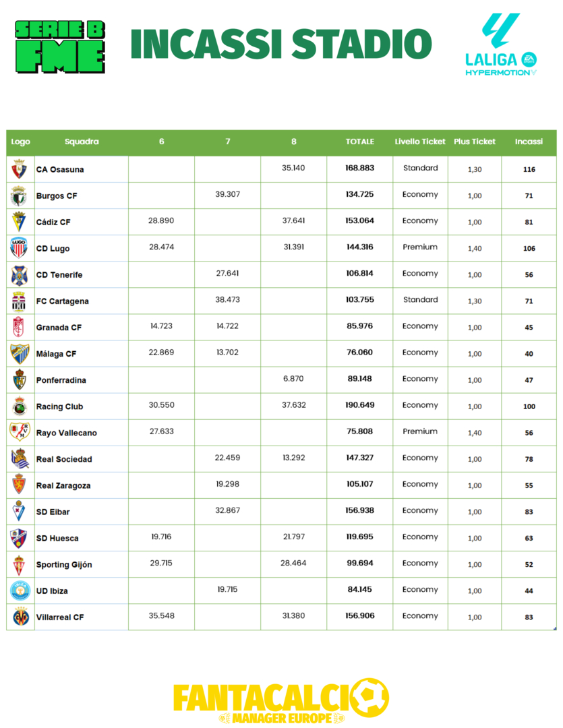Click the Fantacalcio Manager Europe footer logo
The image size is (563, 728).
pos(281,701)
